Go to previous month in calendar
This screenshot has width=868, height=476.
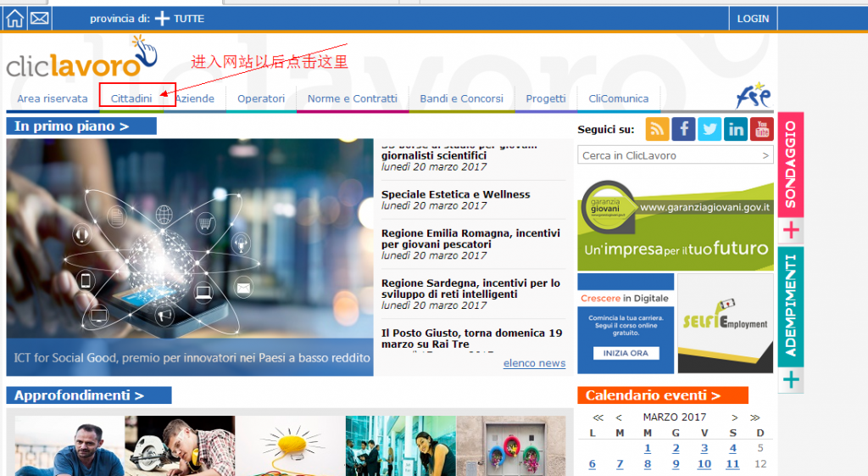619,417
